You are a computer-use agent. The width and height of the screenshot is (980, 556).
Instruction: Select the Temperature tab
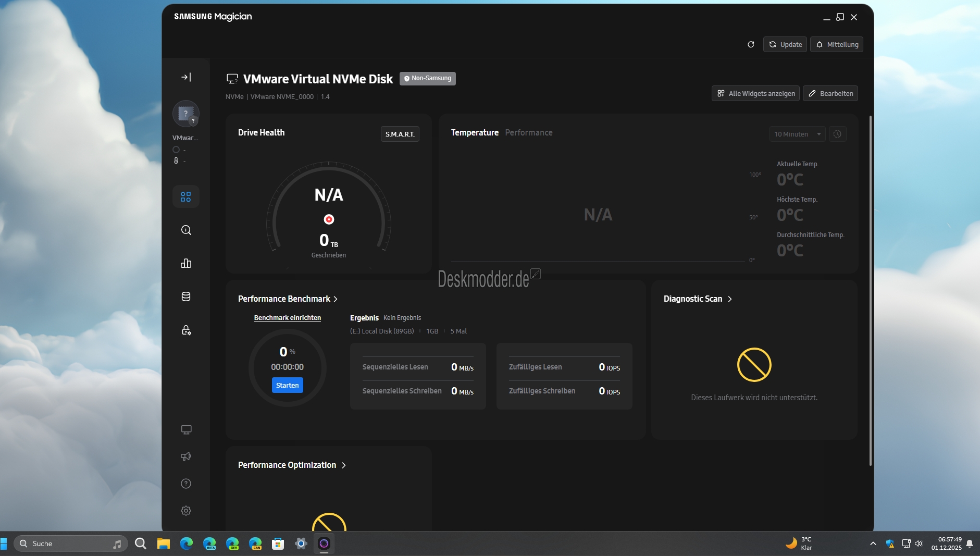[x=475, y=133]
